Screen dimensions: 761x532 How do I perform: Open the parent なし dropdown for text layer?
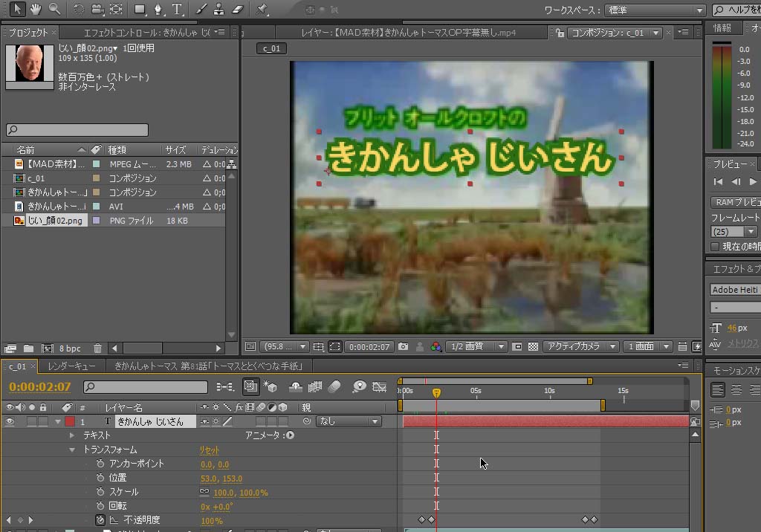pyautogui.click(x=349, y=421)
